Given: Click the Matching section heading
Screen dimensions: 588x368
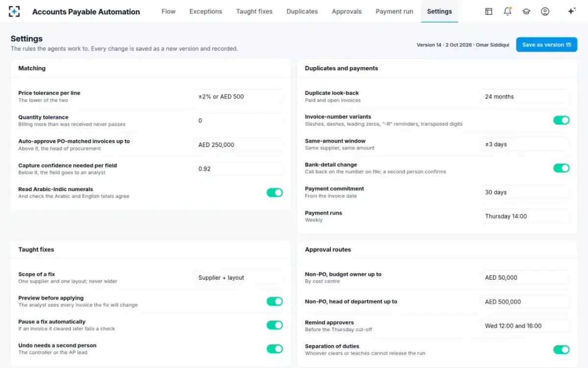Looking at the screenshot, I should (32, 68).
